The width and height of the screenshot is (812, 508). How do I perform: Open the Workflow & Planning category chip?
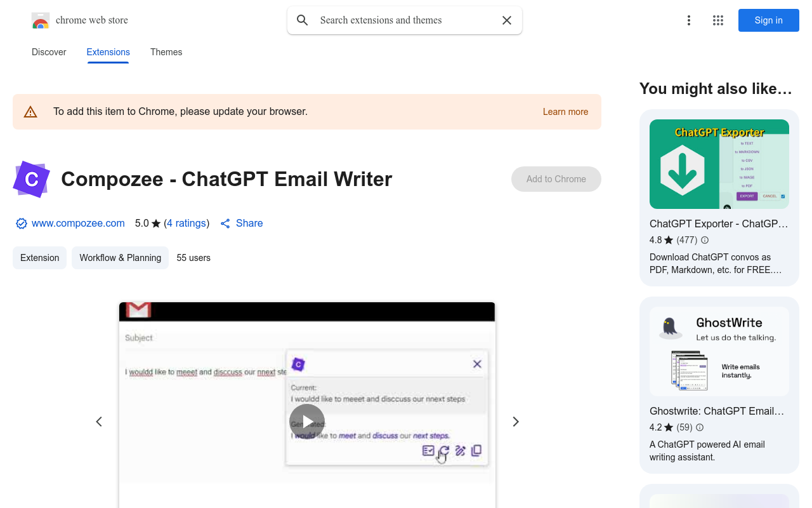tap(120, 258)
